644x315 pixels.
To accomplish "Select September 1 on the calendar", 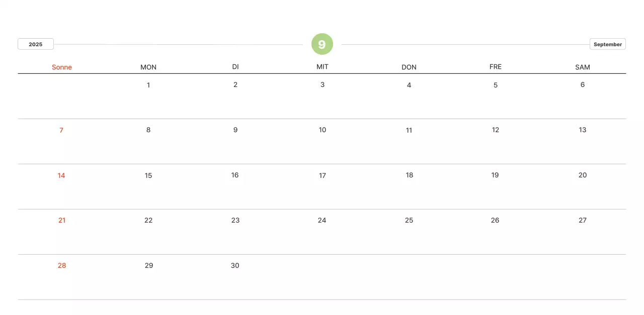I will point(148,85).
